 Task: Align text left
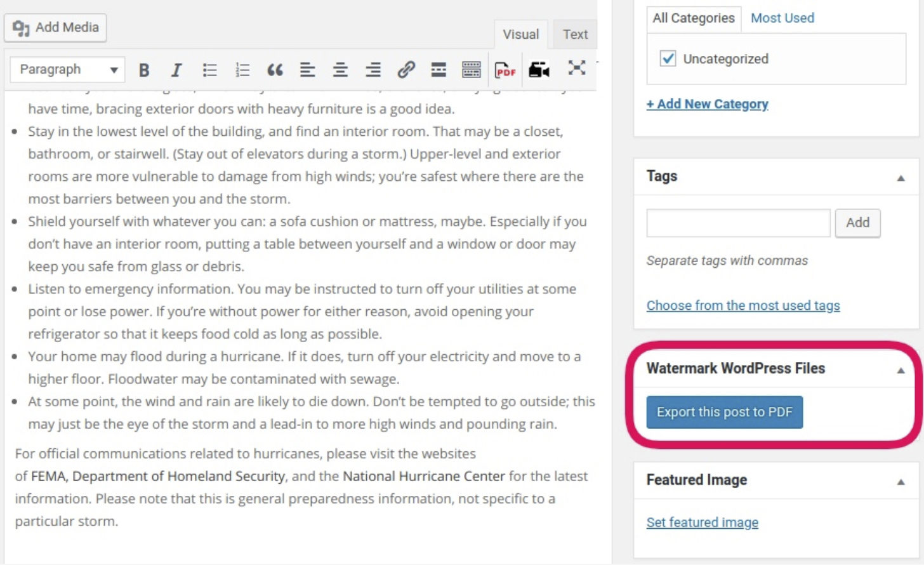tap(308, 70)
